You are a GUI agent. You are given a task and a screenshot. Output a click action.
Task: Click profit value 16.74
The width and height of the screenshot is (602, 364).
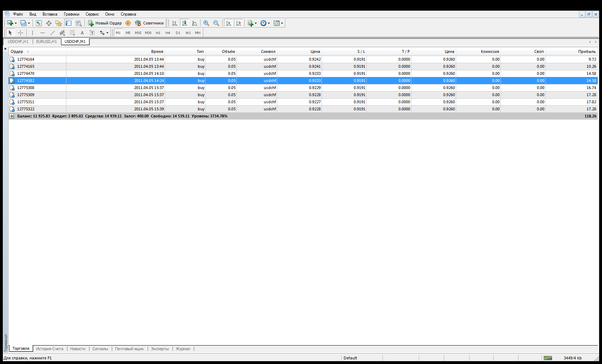pyautogui.click(x=591, y=88)
